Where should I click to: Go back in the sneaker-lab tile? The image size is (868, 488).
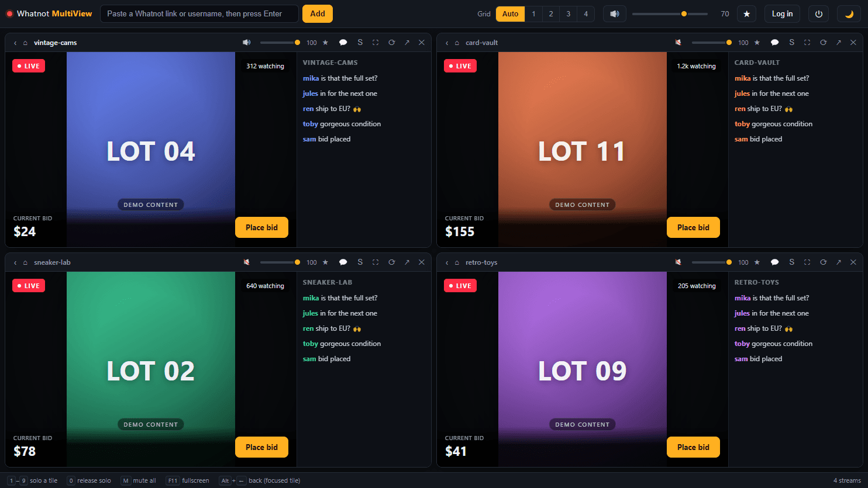point(15,262)
